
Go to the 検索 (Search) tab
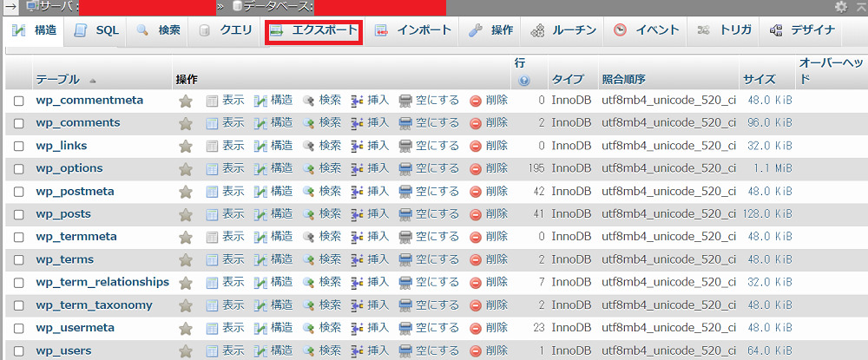(159, 30)
